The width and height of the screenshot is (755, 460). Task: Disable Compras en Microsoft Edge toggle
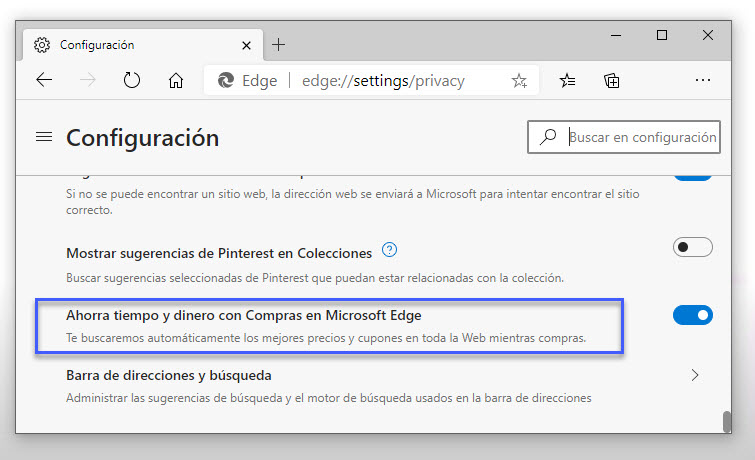tap(693, 315)
